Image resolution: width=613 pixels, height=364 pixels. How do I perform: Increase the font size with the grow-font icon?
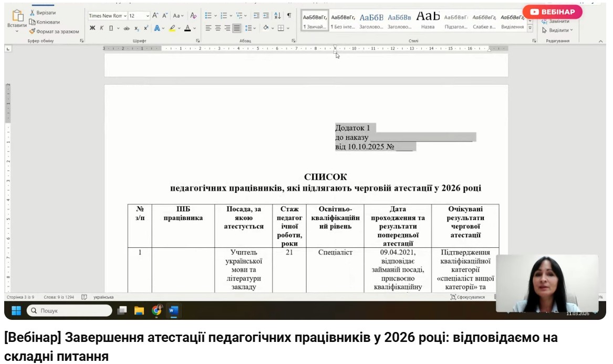pyautogui.click(x=155, y=16)
